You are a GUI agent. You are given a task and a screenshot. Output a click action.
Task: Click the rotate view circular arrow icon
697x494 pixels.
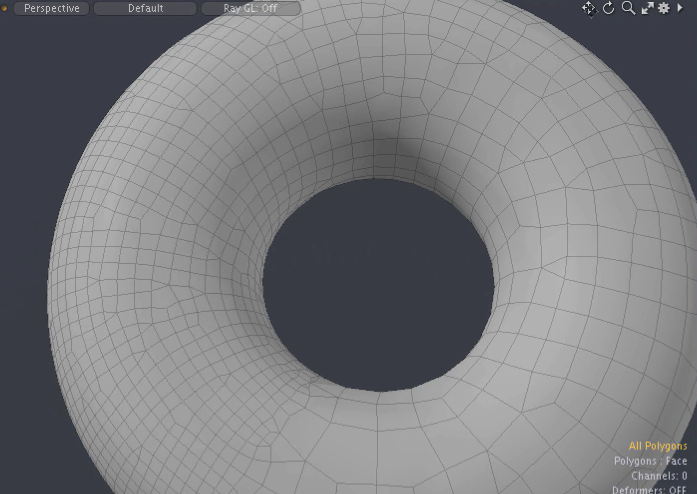click(x=608, y=8)
